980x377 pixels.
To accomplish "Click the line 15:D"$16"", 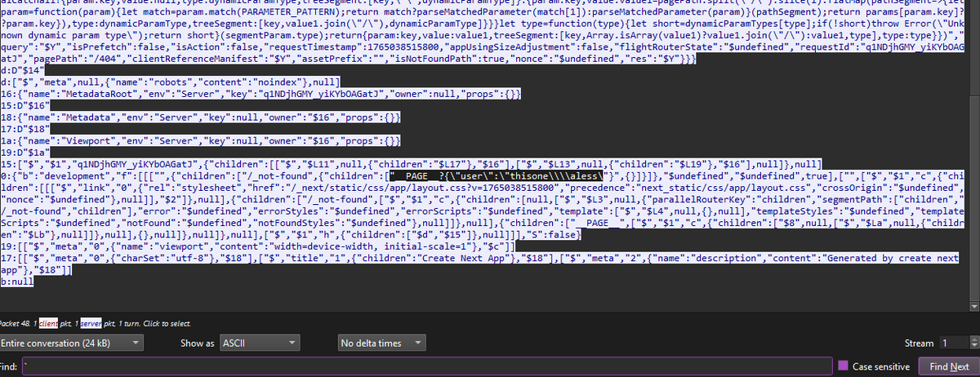I will (24, 107).
